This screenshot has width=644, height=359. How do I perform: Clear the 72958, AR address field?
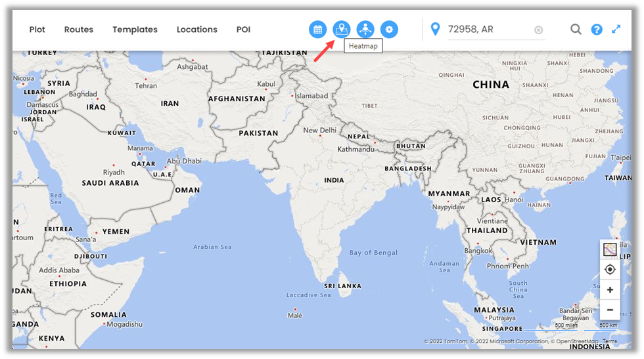click(x=538, y=30)
